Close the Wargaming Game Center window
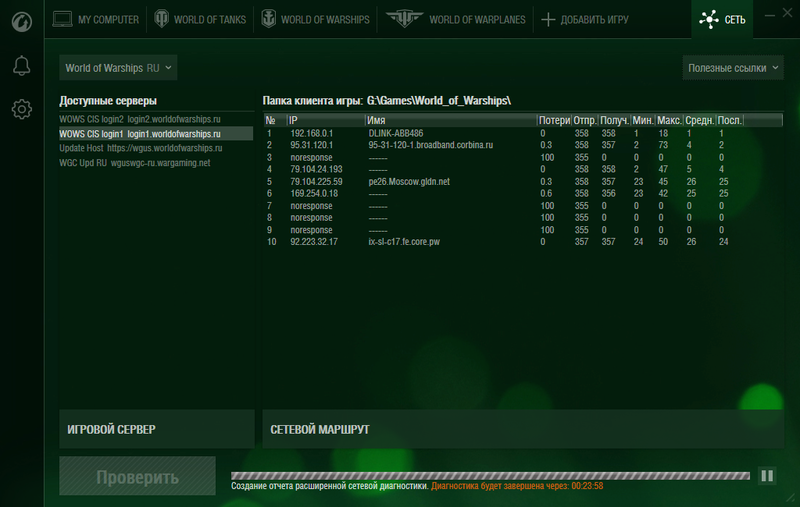Screen dimensions: 800x507 pos(788,13)
